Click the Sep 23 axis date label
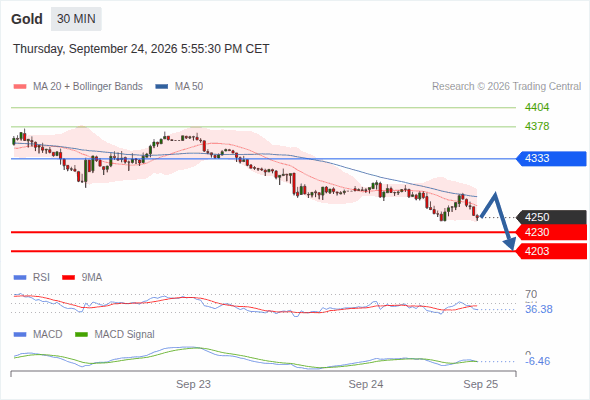 (x=193, y=384)
